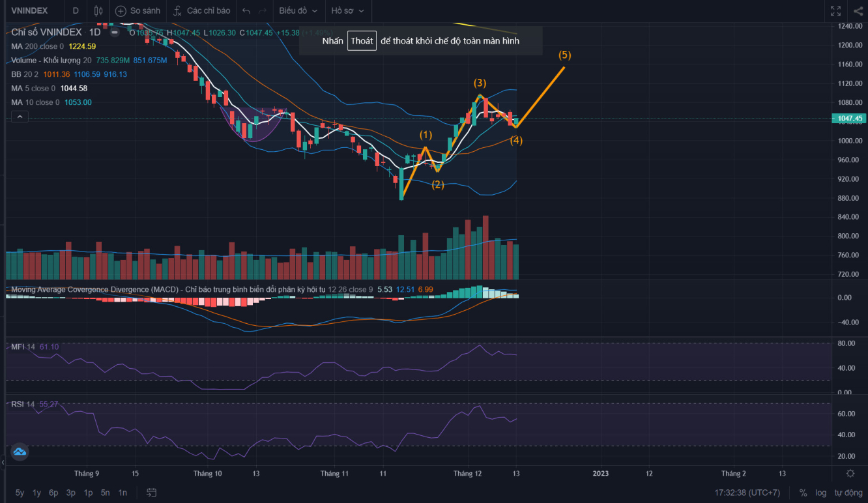Click the So sánh compare button
Viewport: 868px width, 503px height.
[x=138, y=10]
